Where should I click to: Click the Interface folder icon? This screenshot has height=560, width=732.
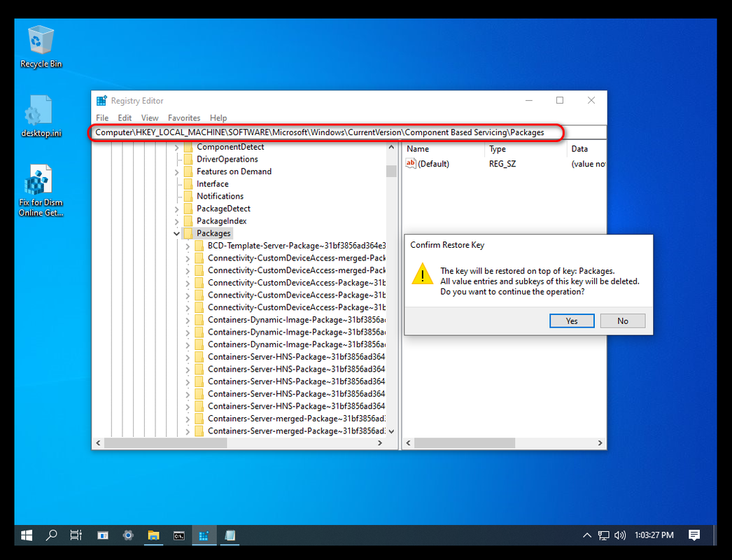[189, 184]
